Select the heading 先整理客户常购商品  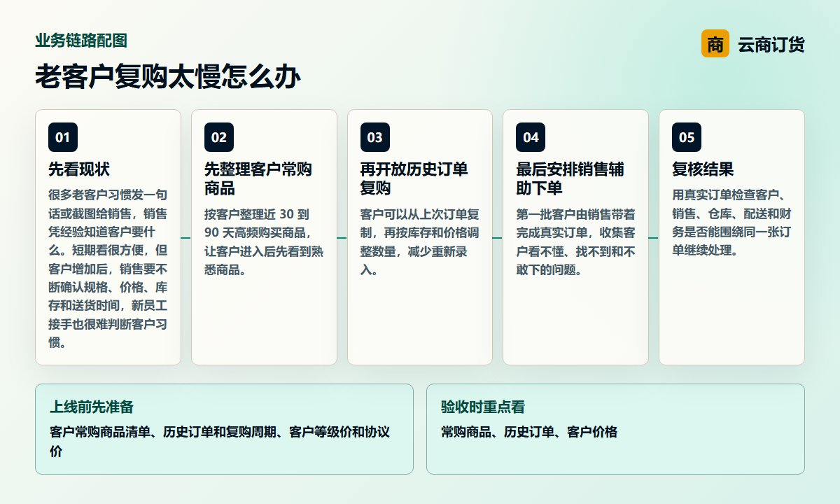pos(258,179)
